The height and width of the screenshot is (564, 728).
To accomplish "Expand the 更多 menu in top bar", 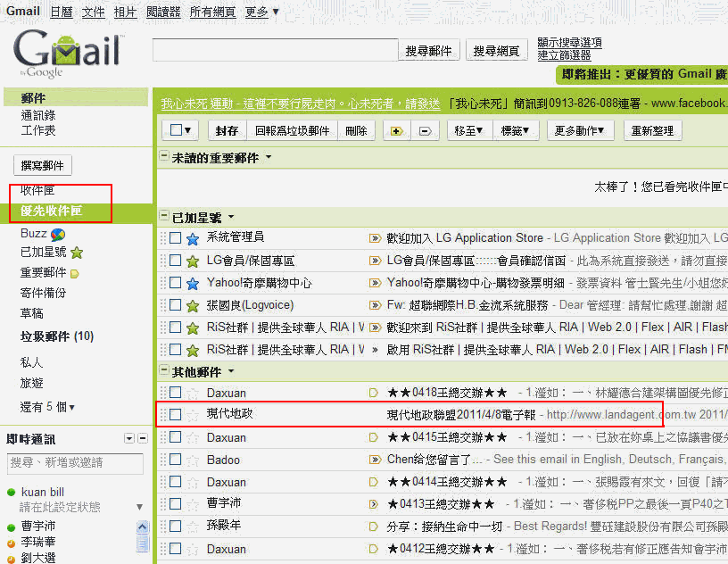I will coord(262,12).
